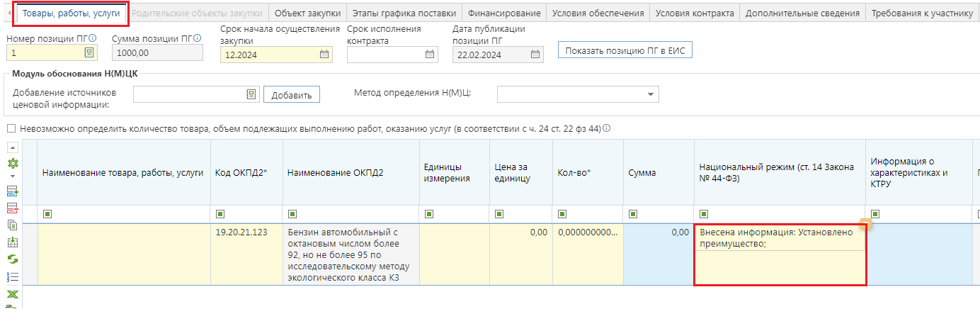Click info icon next to Номер позиции ПГ
Viewport: 980px width, 309px height.
pos(93,38)
